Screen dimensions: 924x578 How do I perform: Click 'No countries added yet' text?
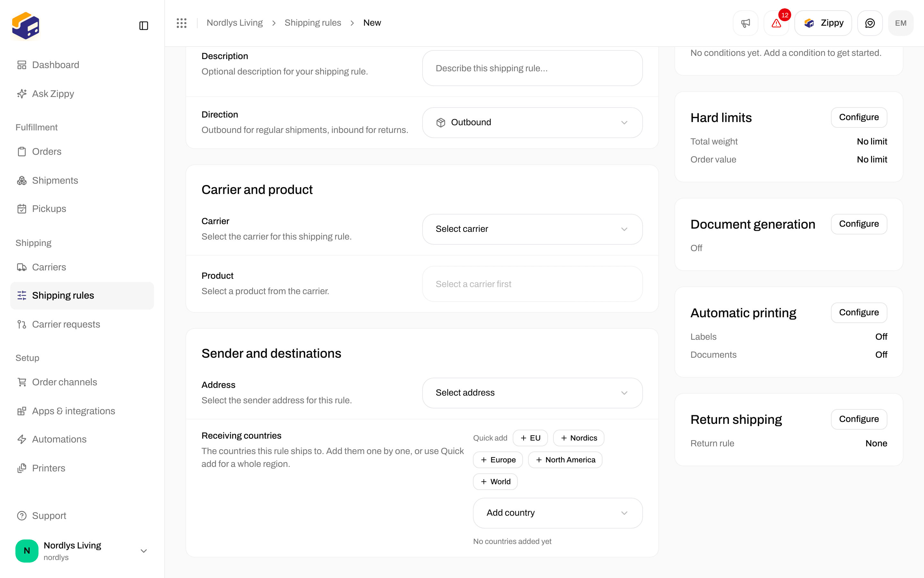coord(512,541)
